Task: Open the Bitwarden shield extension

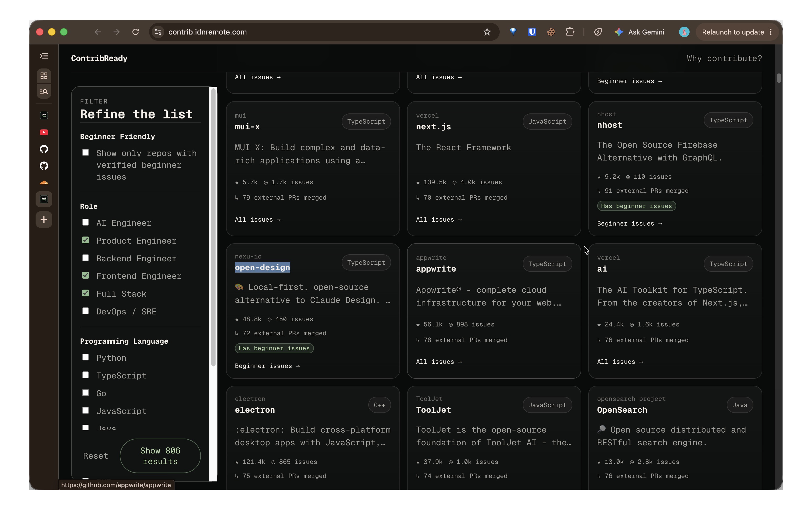Action: point(532,32)
